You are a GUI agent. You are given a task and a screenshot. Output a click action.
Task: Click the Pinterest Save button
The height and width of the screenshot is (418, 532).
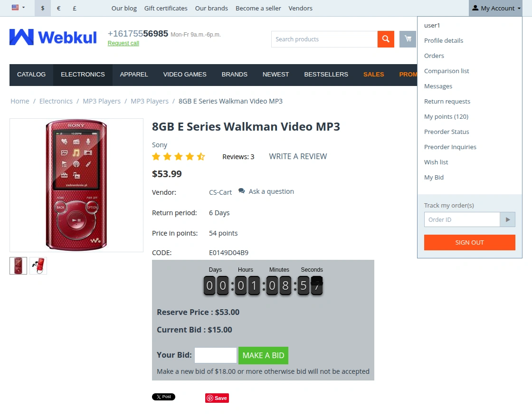(217, 398)
